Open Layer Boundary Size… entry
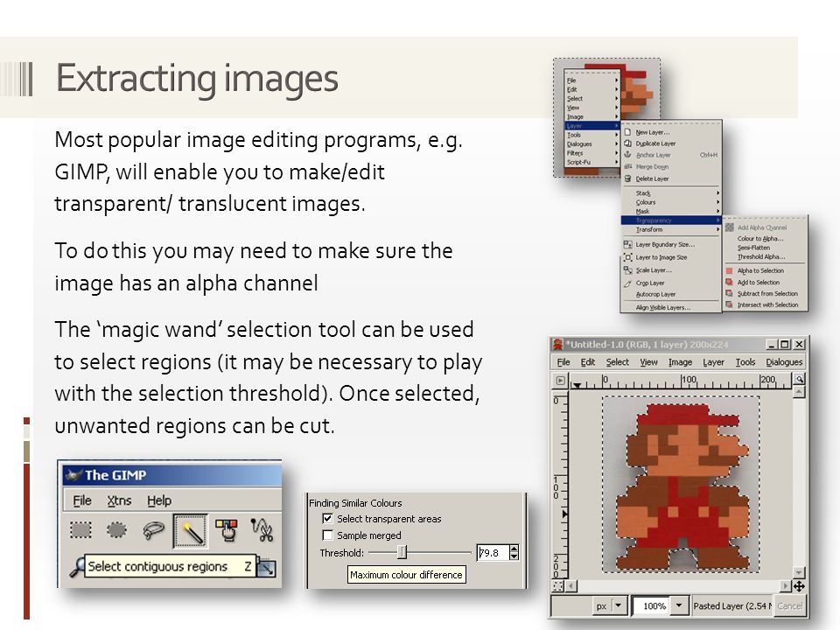This screenshot has height=630, width=840. [665, 244]
